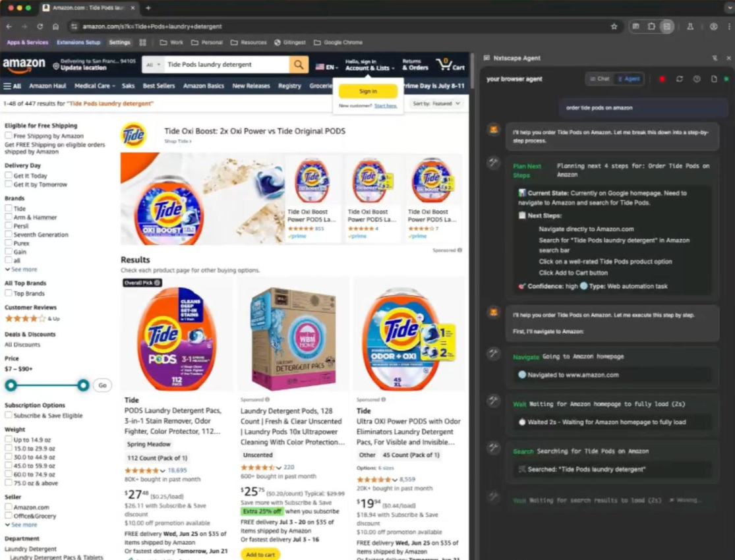Switch to the Agent tab in agent panel

[x=629, y=79]
